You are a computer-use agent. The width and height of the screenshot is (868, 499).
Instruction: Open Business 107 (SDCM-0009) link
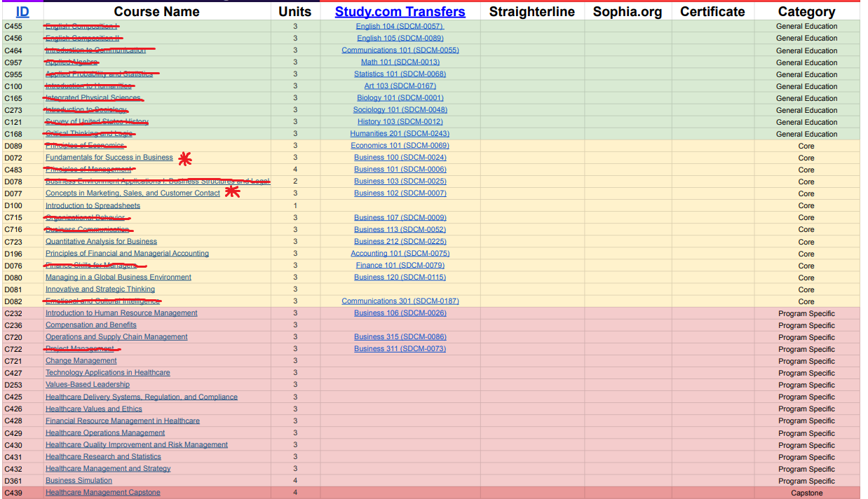pyautogui.click(x=400, y=218)
